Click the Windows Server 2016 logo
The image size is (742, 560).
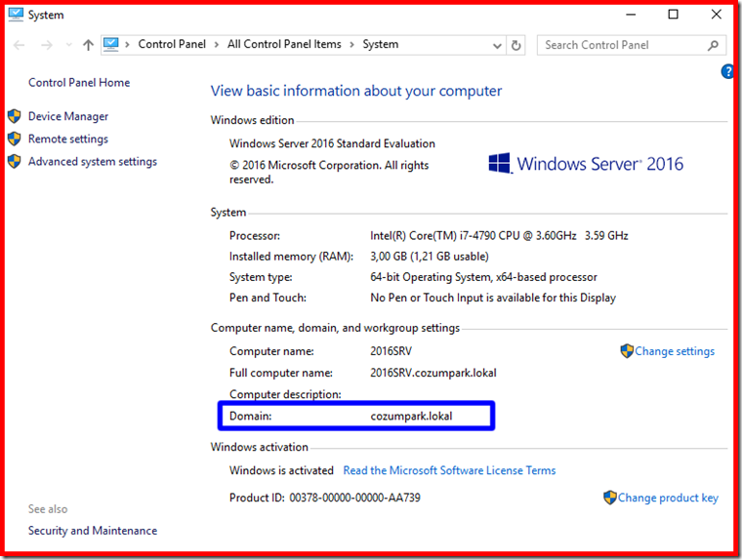pyautogui.click(x=586, y=164)
